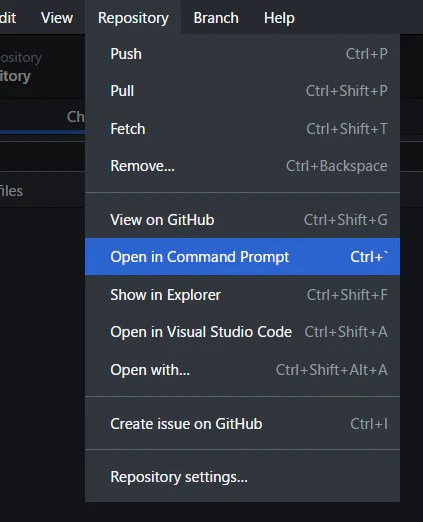Close the Repository menu via its title
Viewport: 423px width, 522px height.
133,18
